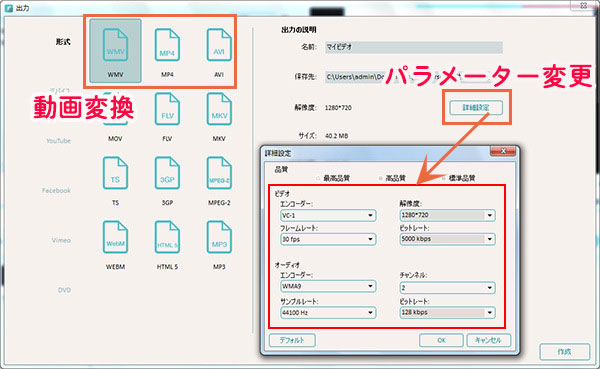Select 高品質 quality radio button
The height and width of the screenshot is (369, 600).
[380, 178]
